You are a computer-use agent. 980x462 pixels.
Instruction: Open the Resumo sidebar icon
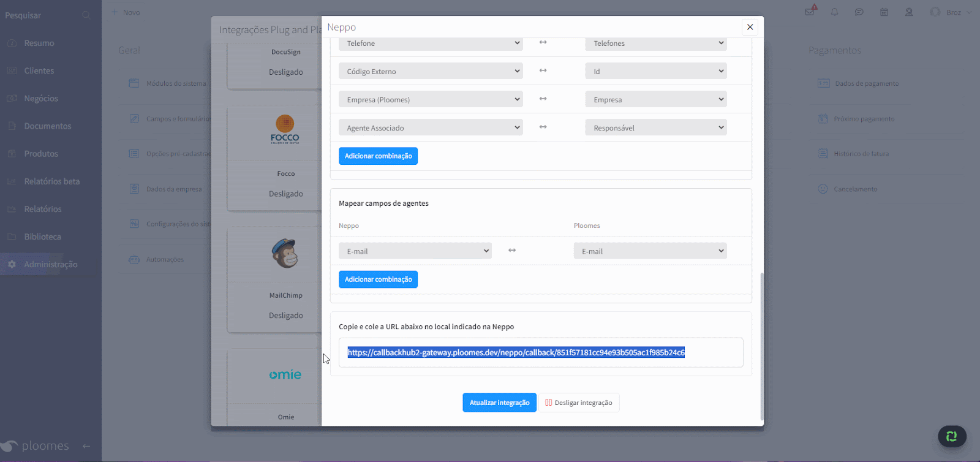pos(12,44)
